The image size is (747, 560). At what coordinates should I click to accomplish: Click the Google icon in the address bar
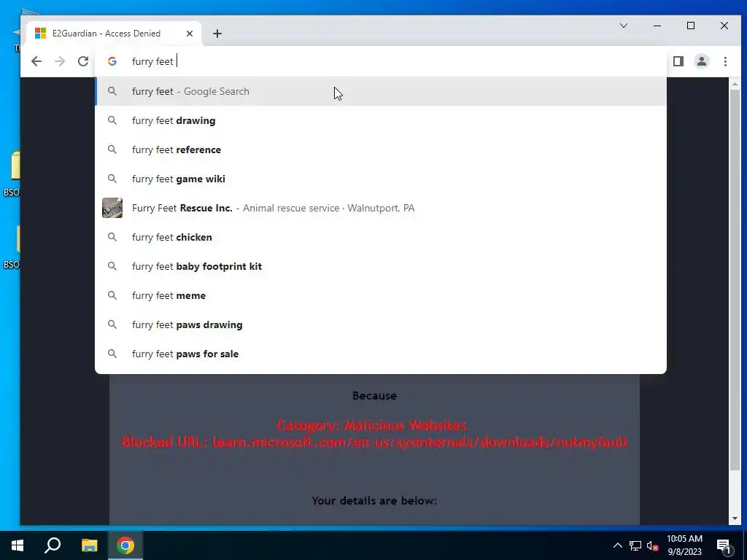point(112,61)
